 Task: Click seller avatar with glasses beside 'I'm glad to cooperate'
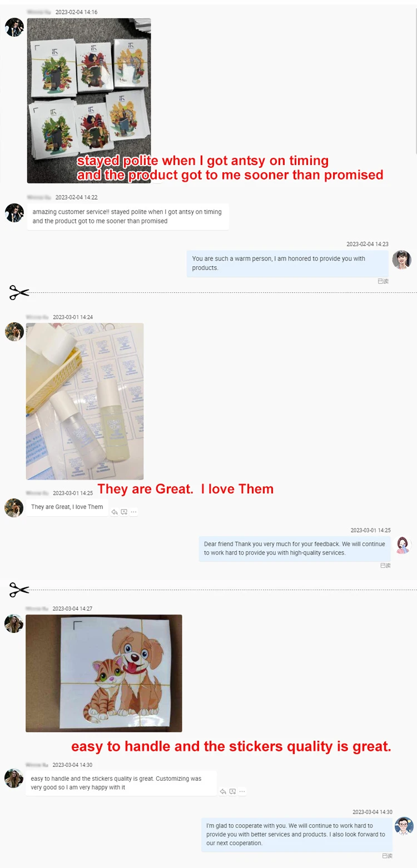(x=404, y=826)
